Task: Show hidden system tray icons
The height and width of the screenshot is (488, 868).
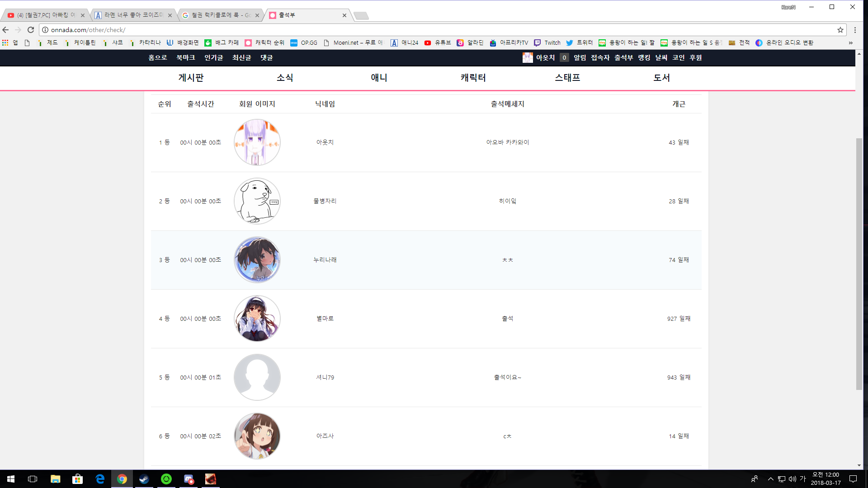Action: 770,479
